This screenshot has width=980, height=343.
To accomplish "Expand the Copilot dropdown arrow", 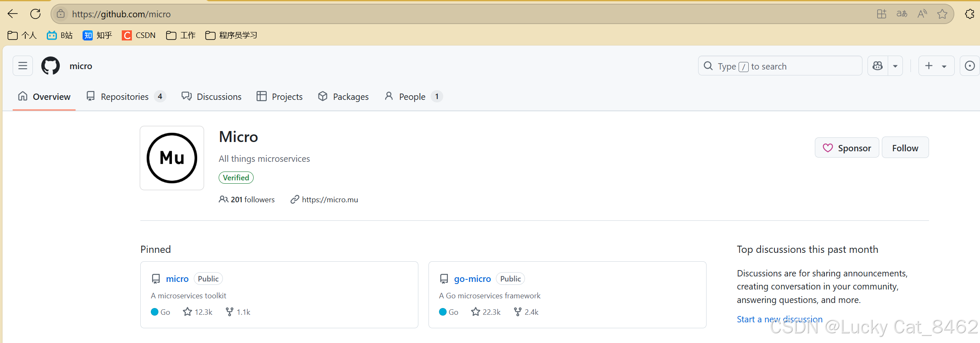I will [895, 66].
